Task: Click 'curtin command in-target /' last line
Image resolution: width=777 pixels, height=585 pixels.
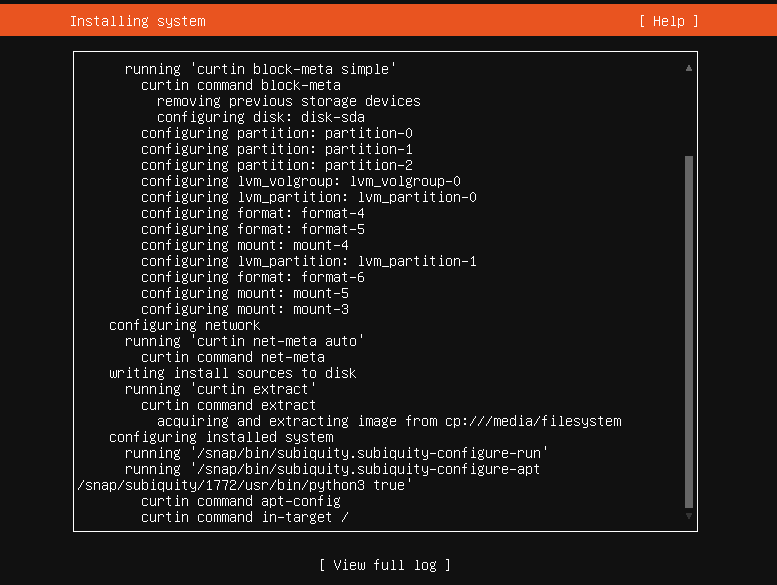Action: [245, 517]
